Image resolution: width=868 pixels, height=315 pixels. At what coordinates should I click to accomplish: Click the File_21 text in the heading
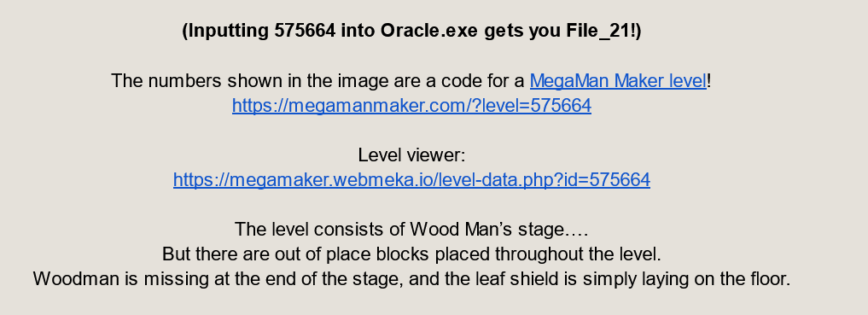597,31
